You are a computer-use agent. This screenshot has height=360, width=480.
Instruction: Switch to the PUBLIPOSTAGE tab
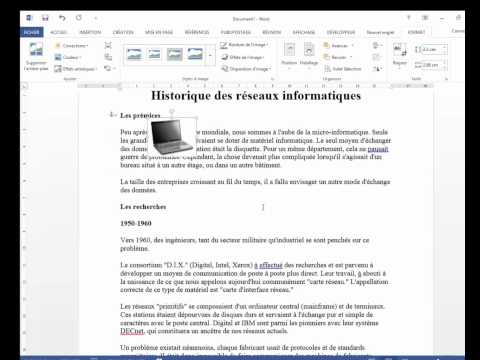click(236, 32)
